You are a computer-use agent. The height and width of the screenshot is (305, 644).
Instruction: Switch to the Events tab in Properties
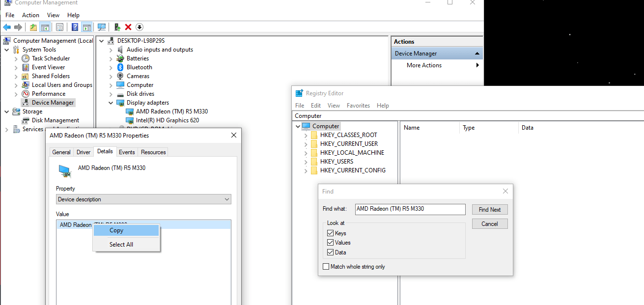tap(127, 152)
